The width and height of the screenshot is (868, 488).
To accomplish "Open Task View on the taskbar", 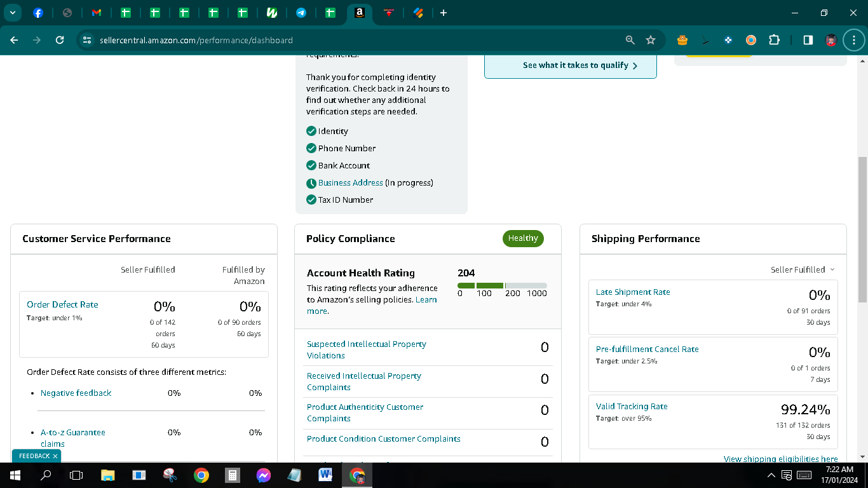I will pyautogui.click(x=76, y=475).
